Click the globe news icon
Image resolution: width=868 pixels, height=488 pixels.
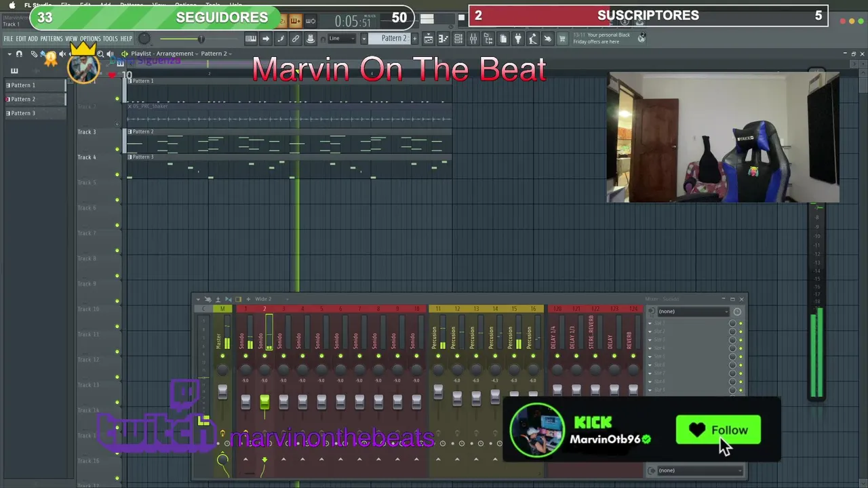pos(642,38)
